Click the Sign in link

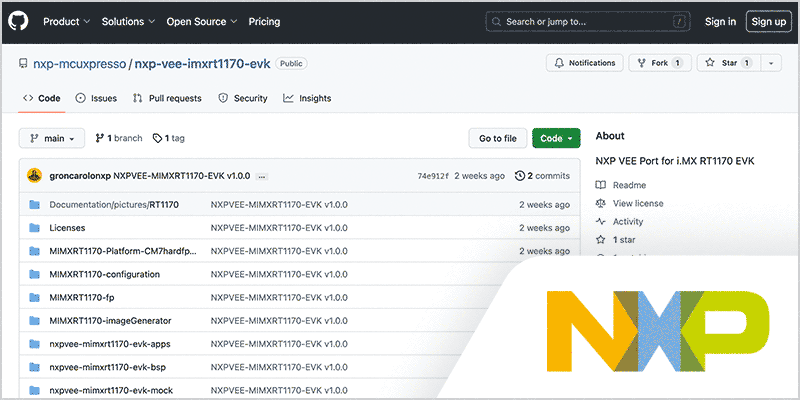(720, 21)
